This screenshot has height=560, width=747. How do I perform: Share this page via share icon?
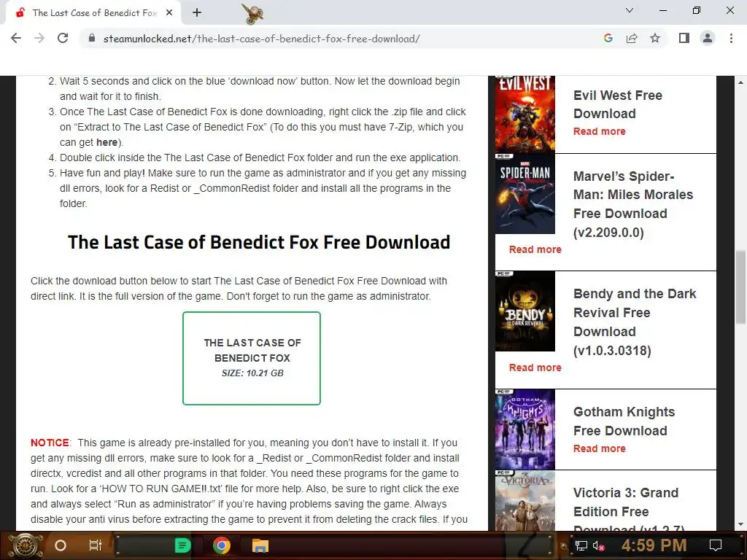point(632,38)
